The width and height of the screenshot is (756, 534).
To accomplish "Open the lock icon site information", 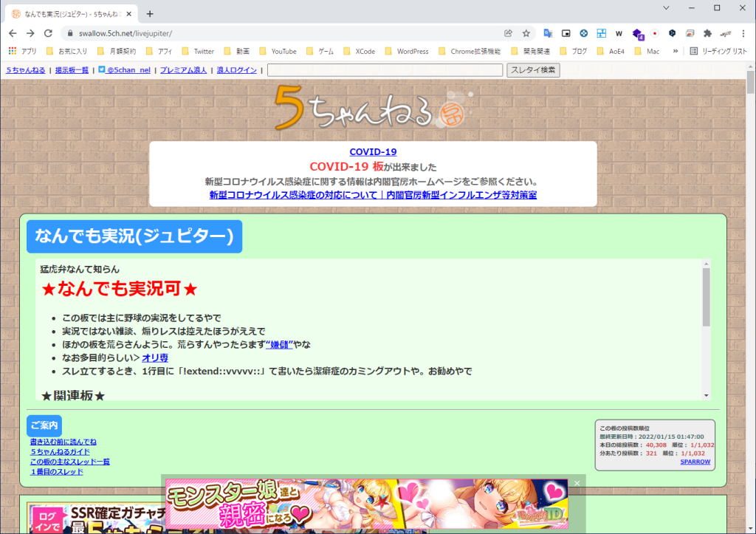I will [x=70, y=33].
